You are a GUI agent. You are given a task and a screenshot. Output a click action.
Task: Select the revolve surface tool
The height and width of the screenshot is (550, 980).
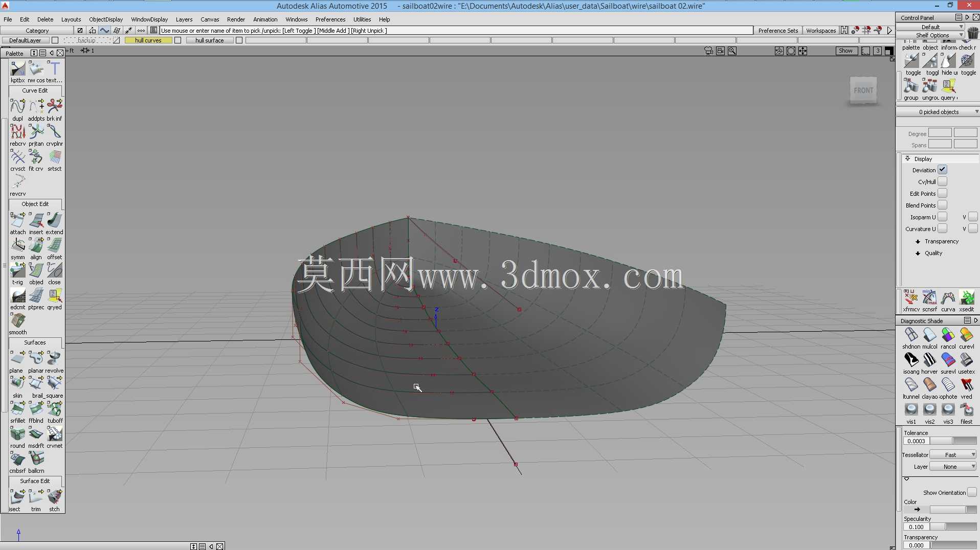coord(54,359)
